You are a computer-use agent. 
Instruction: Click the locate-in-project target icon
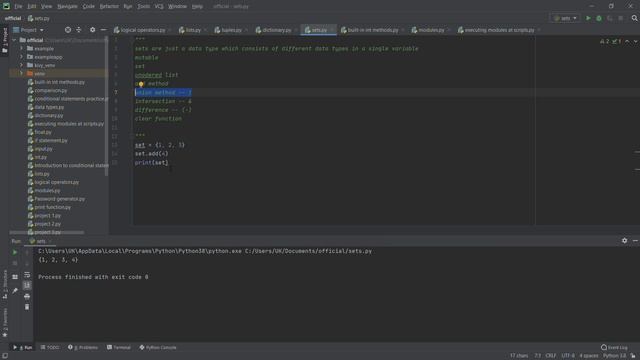(x=68, y=30)
